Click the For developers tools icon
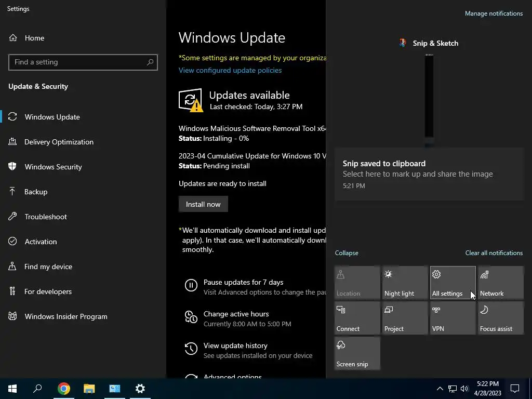This screenshot has width=532, height=399. 12,291
